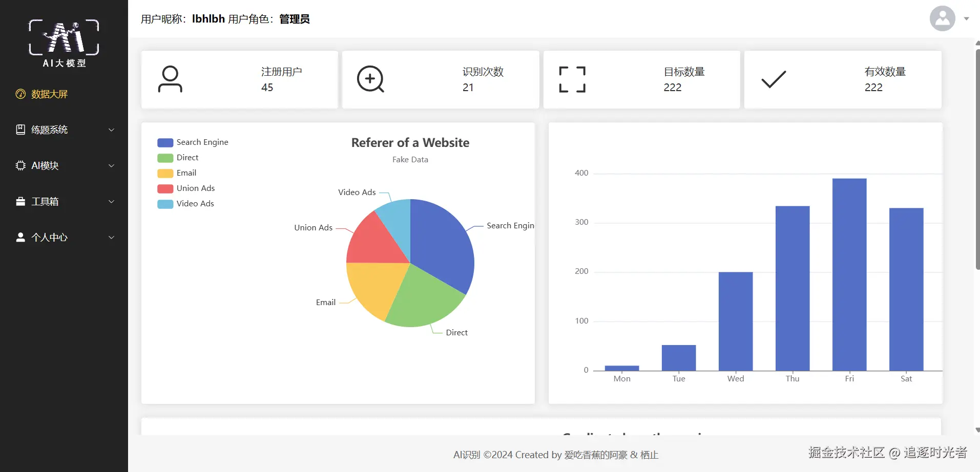This screenshot has height=472, width=980.
Task: Click the 'Direct' pie slice label
Action: 457,333
